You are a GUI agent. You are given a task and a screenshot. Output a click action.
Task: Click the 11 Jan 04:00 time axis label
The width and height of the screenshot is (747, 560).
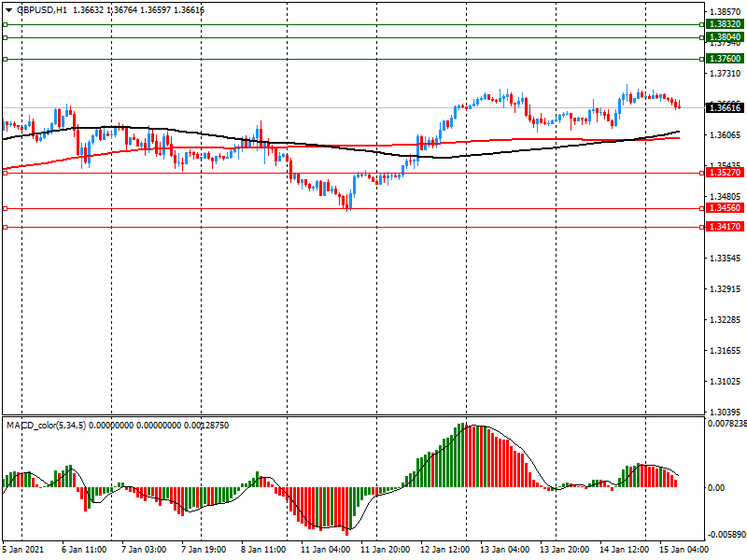(x=327, y=550)
